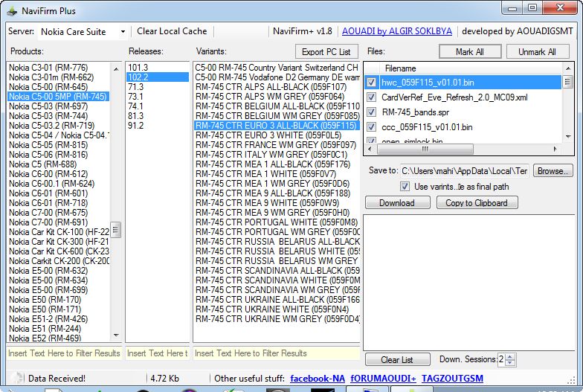Select release 102.2

[158, 77]
